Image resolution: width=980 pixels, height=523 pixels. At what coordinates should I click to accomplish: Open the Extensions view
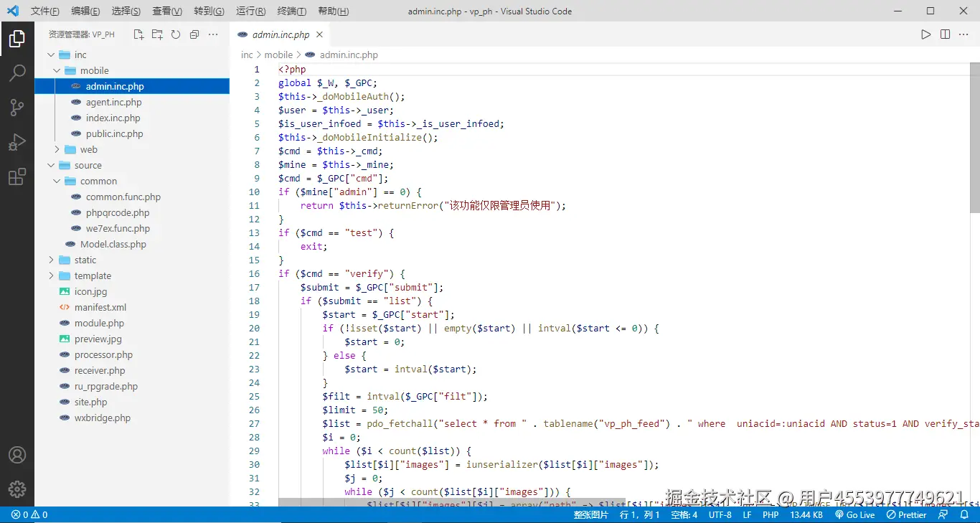point(17,177)
